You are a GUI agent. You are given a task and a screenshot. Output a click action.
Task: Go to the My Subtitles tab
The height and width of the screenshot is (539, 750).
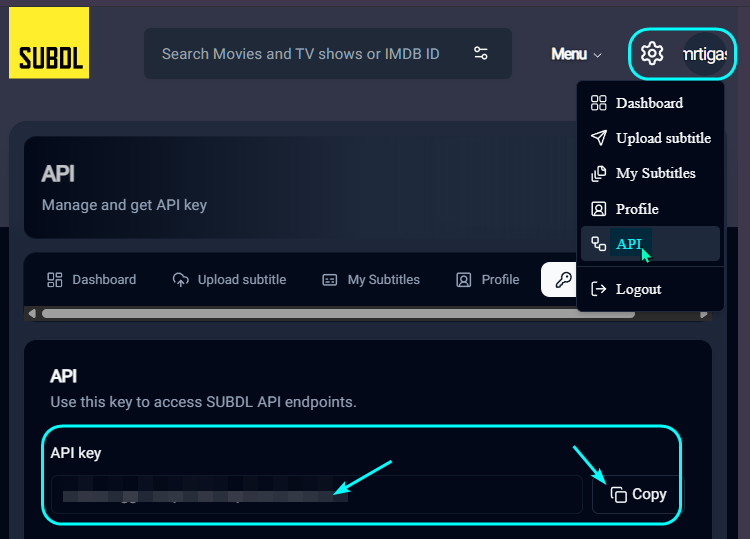click(371, 280)
